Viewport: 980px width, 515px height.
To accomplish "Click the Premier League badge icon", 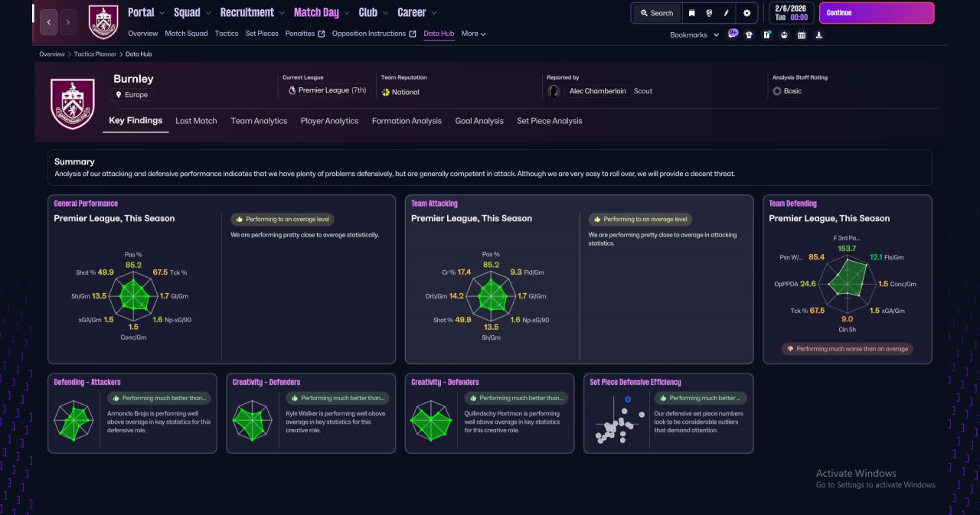I will [292, 90].
